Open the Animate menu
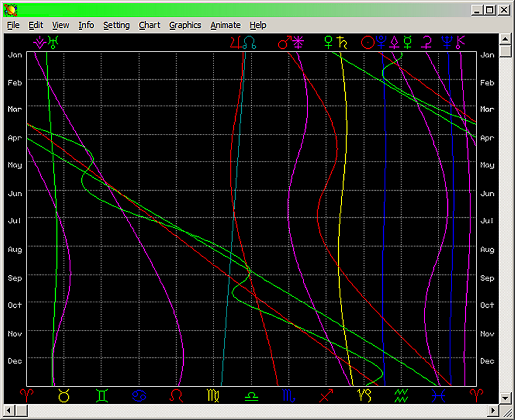The height and width of the screenshot is (420, 515). [226, 25]
